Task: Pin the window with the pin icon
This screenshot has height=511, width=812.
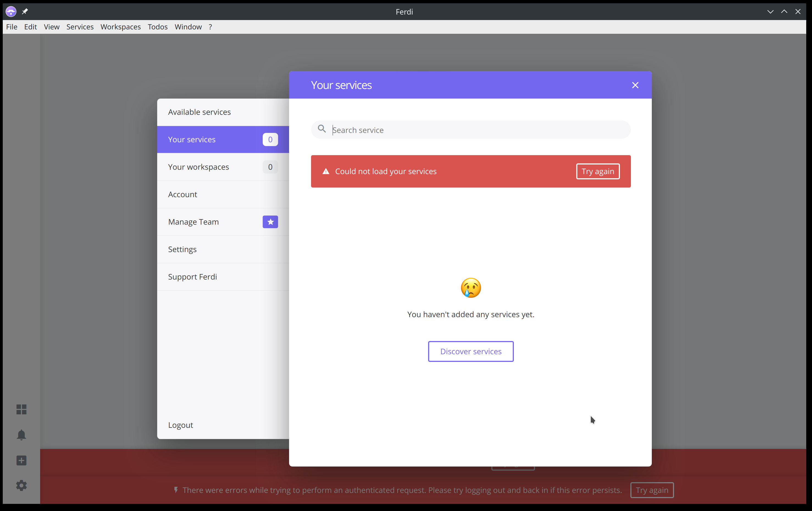Action: 25,12
